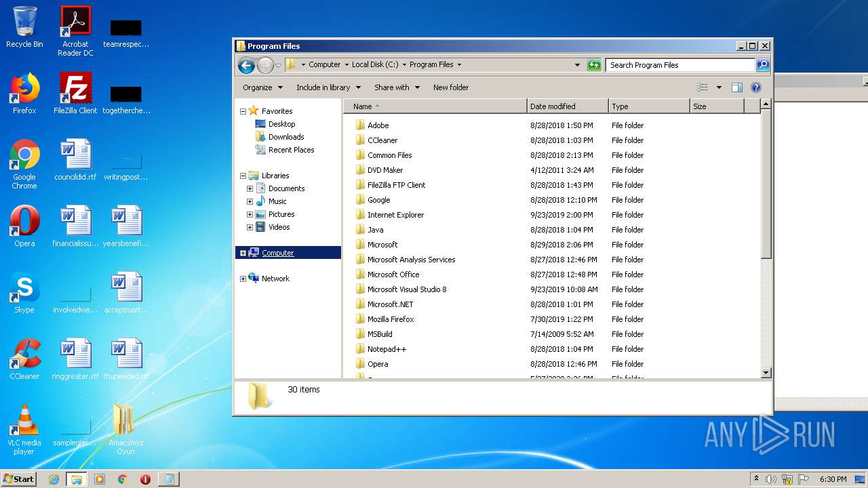
Task: Click the Forward navigation arrow in Explorer
Action: [x=265, y=65]
